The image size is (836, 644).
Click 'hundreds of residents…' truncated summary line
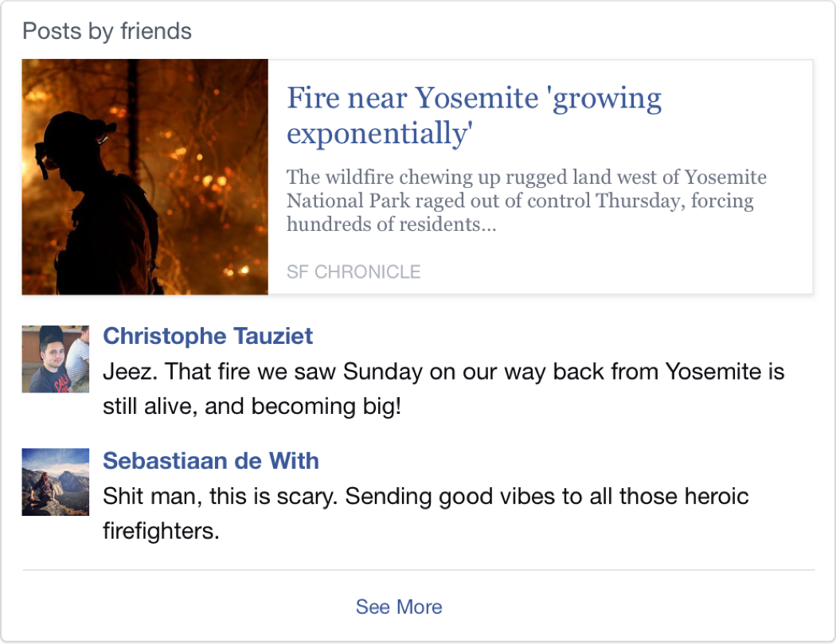[x=391, y=224]
